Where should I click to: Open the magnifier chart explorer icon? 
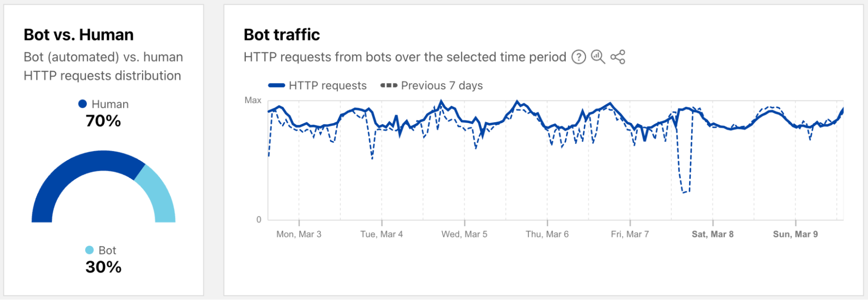point(598,57)
